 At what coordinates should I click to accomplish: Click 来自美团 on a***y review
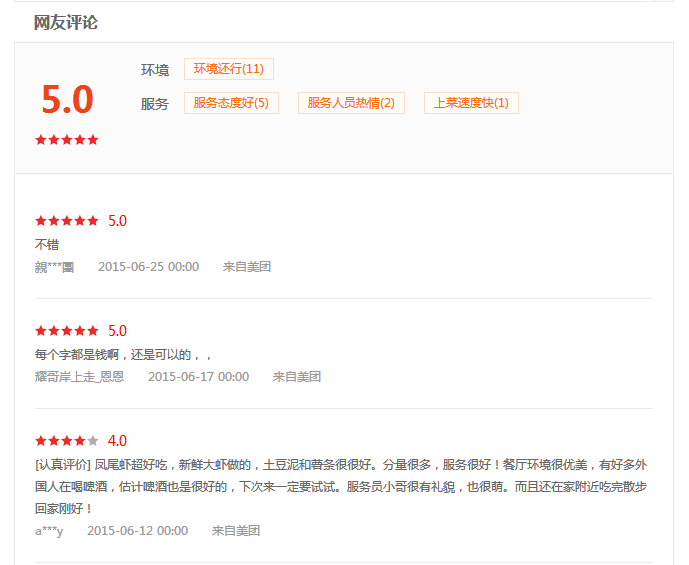236,531
